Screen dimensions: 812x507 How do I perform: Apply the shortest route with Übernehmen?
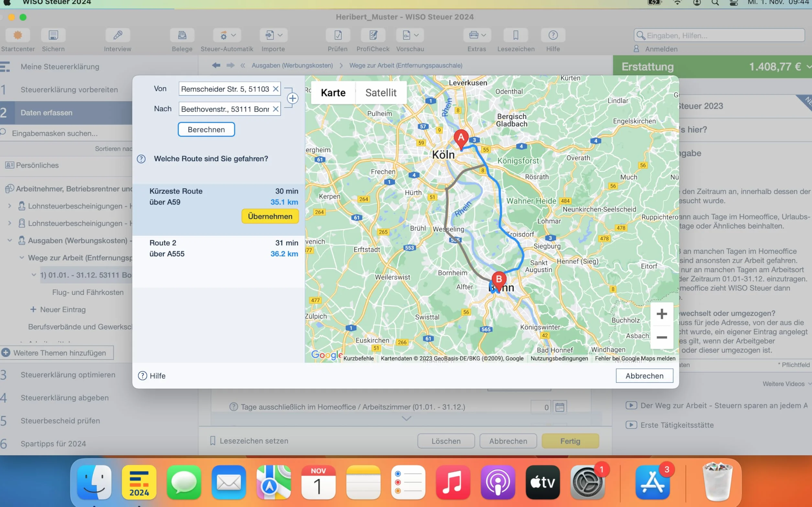(x=270, y=217)
